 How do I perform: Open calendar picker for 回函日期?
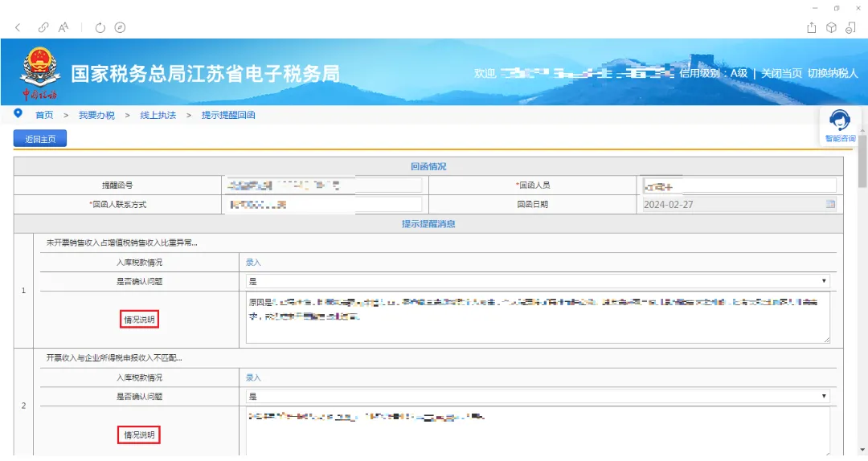(830, 204)
